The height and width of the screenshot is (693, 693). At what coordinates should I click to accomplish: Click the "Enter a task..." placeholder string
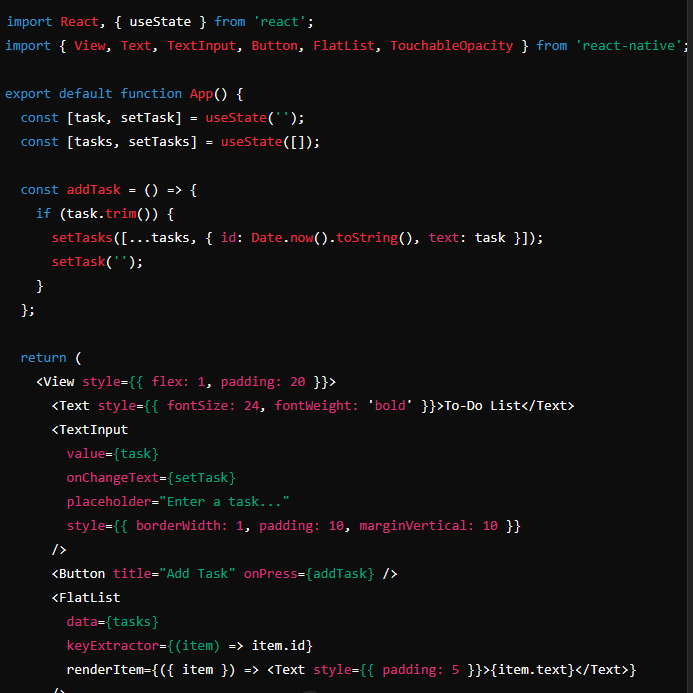click(224, 502)
